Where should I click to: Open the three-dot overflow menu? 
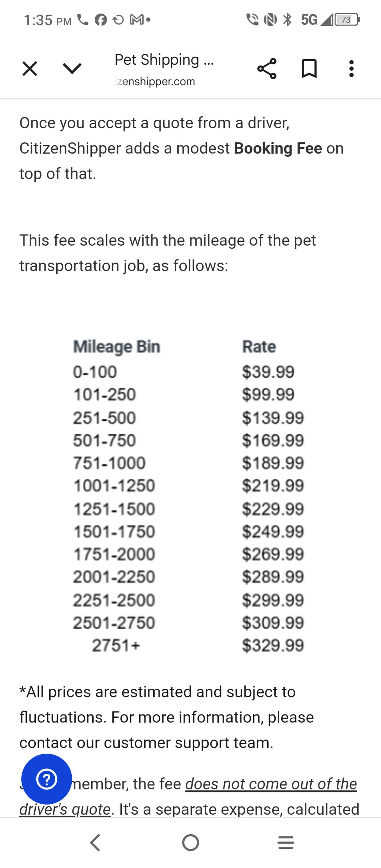click(x=351, y=69)
